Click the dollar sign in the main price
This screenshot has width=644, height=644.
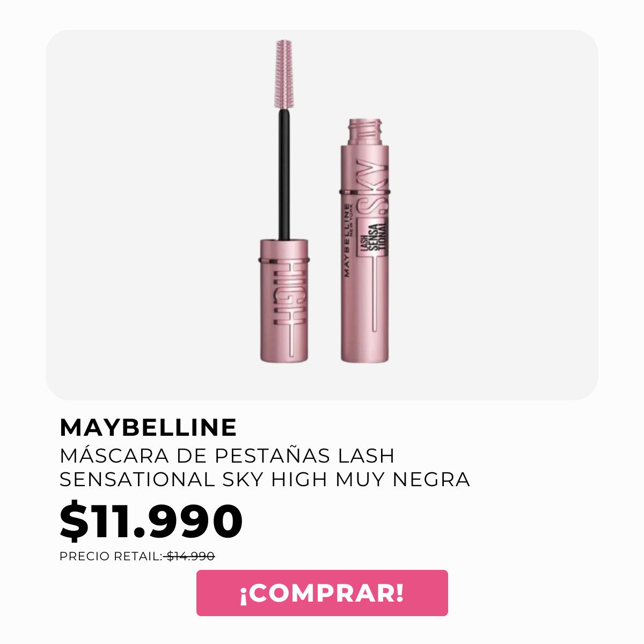[x=74, y=521]
